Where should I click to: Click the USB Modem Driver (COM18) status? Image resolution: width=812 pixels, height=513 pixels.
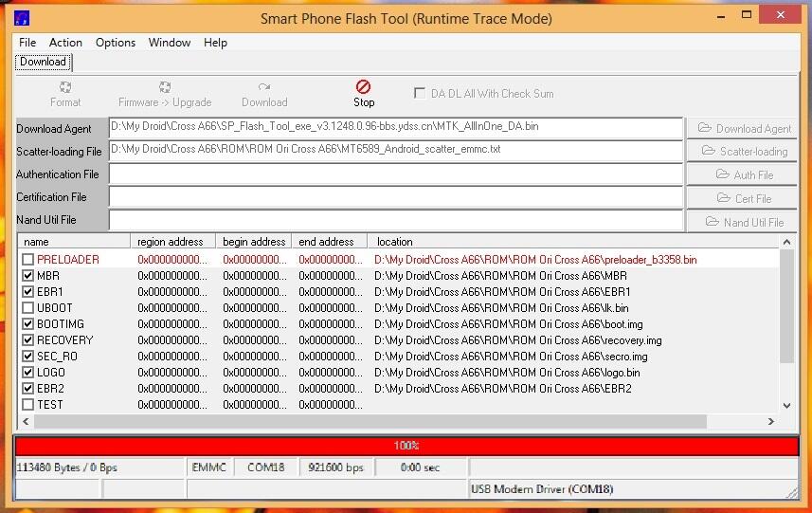633,489
